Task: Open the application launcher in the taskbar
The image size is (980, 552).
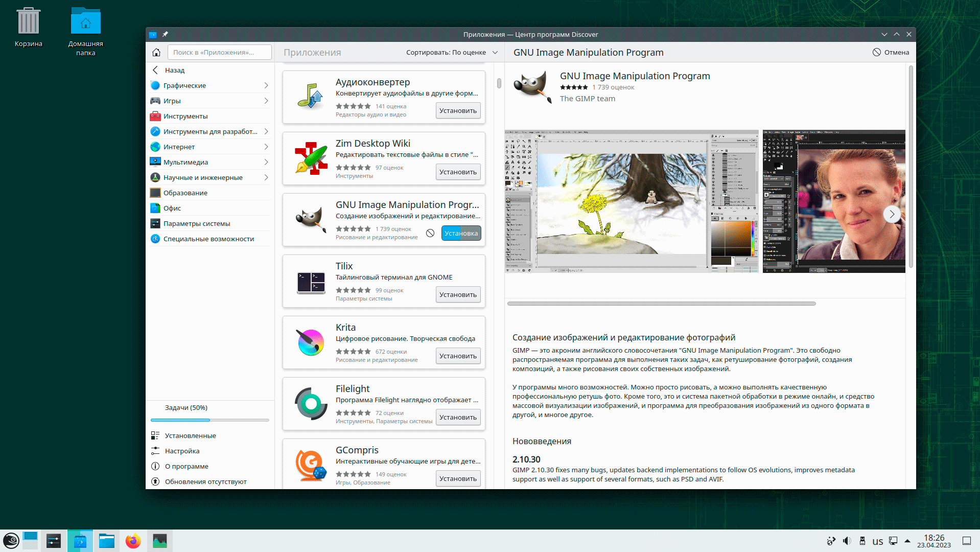Action: pos(11,541)
